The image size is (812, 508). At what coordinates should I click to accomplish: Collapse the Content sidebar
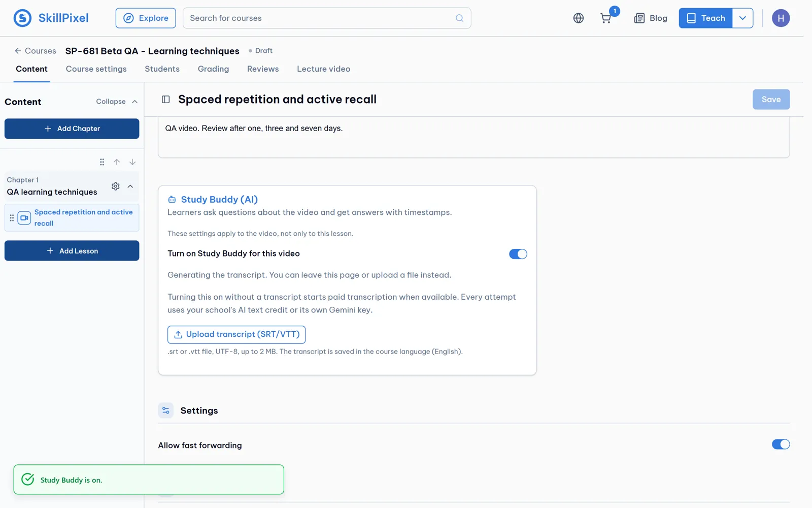[x=117, y=102]
